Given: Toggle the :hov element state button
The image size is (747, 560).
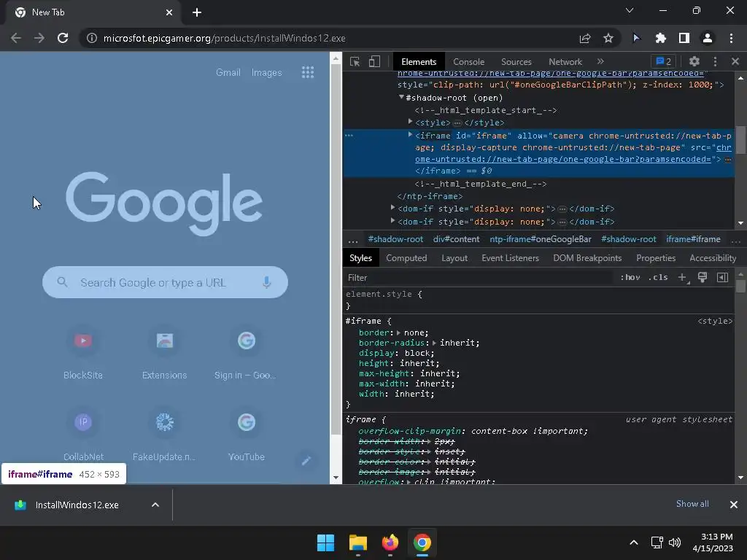Looking at the screenshot, I should pos(630,277).
